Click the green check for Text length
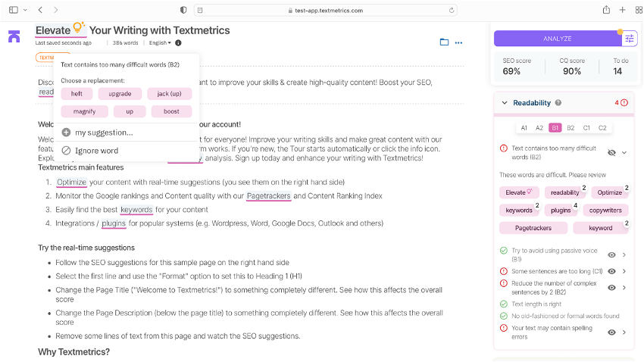 [x=504, y=304]
